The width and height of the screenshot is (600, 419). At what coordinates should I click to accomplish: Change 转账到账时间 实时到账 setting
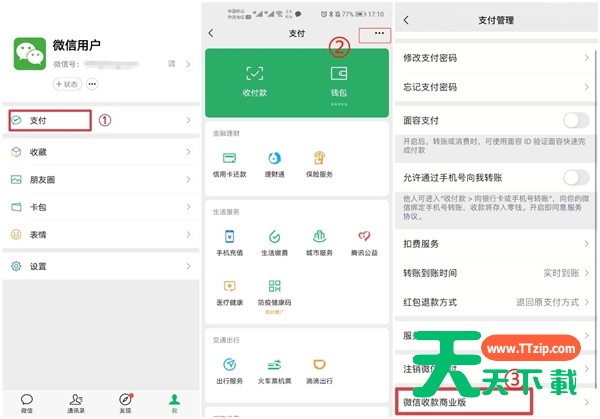point(495,273)
